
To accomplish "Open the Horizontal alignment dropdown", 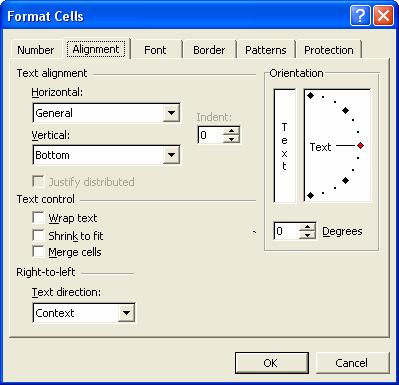I will (x=171, y=113).
